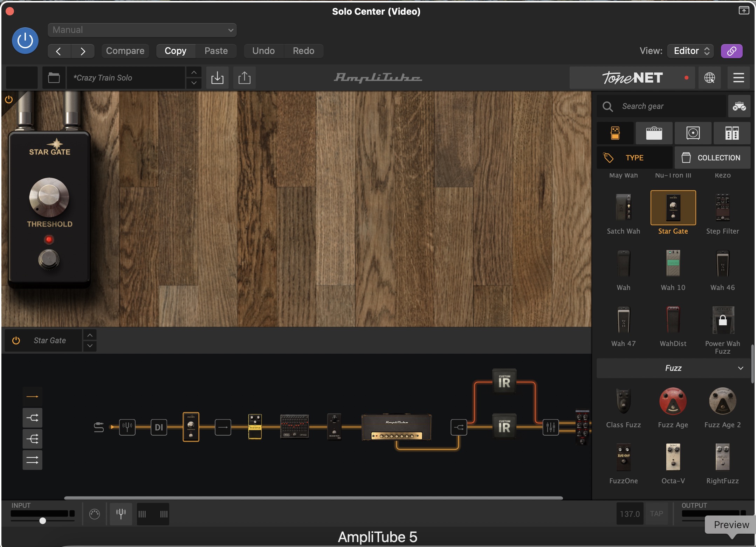
Task: Click the tuner block in signal chain
Action: click(127, 427)
